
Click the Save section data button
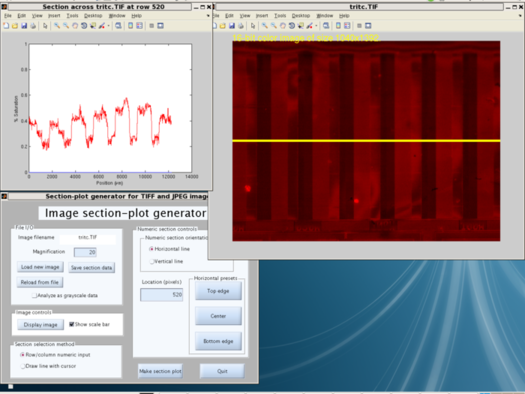point(91,267)
